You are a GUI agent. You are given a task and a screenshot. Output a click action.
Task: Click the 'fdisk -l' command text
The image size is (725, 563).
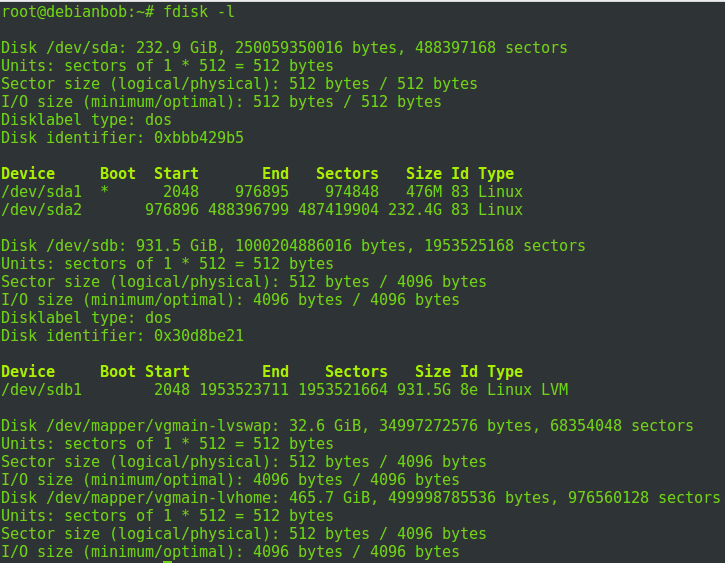[x=199, y=12]
